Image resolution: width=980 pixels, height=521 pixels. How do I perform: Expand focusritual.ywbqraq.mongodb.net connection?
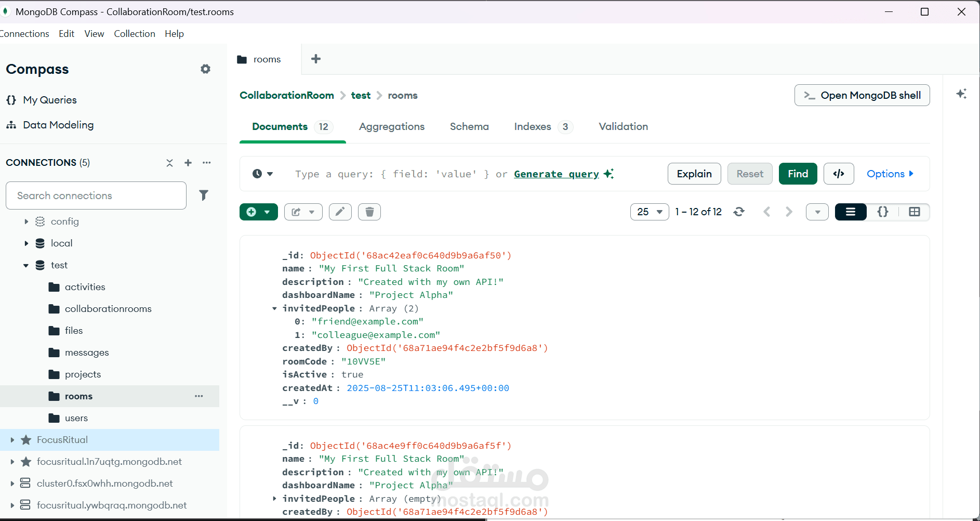tap(12, 505)
